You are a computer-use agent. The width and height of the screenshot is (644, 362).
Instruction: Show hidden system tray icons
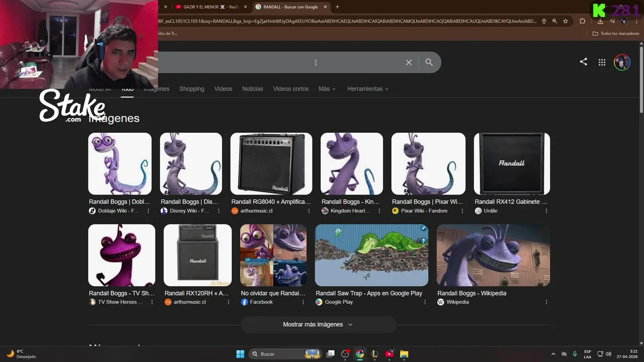pos(553,354)
